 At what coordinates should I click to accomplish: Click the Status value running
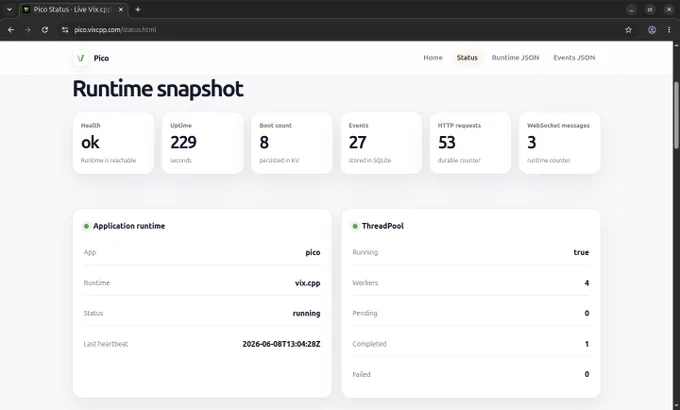click(306, 313)
